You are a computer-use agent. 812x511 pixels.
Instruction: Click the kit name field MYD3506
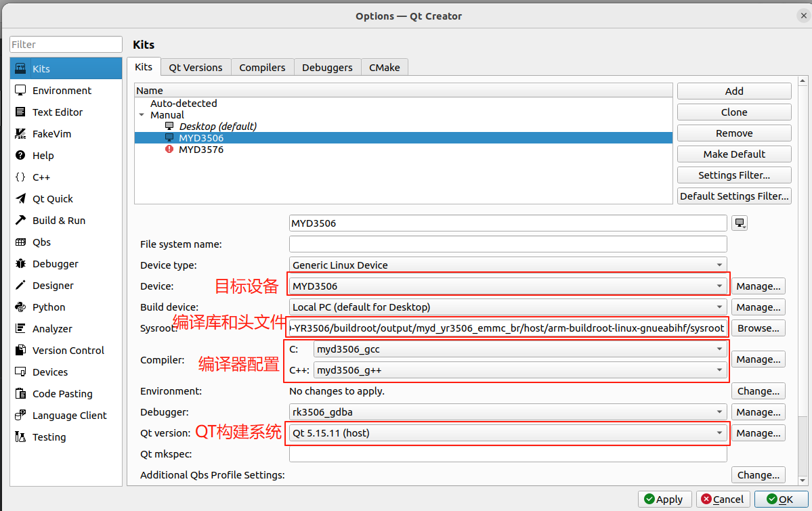point(508,223)
